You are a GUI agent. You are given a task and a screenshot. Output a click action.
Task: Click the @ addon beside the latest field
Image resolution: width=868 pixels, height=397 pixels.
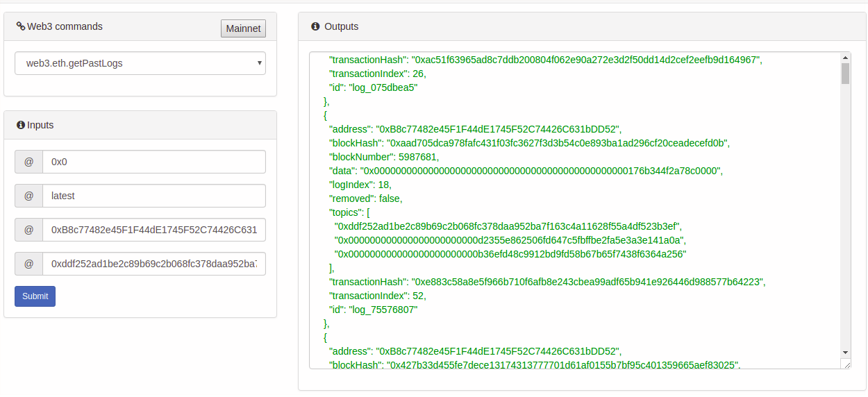[x=29, y=196]
